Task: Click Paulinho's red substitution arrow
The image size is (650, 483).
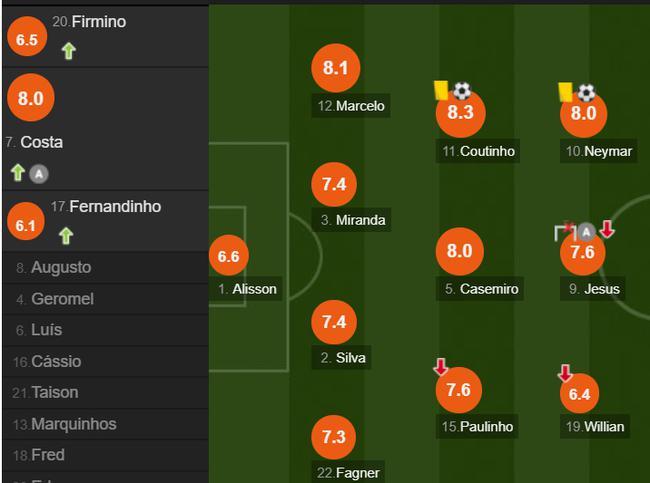Action: point(440,367)
